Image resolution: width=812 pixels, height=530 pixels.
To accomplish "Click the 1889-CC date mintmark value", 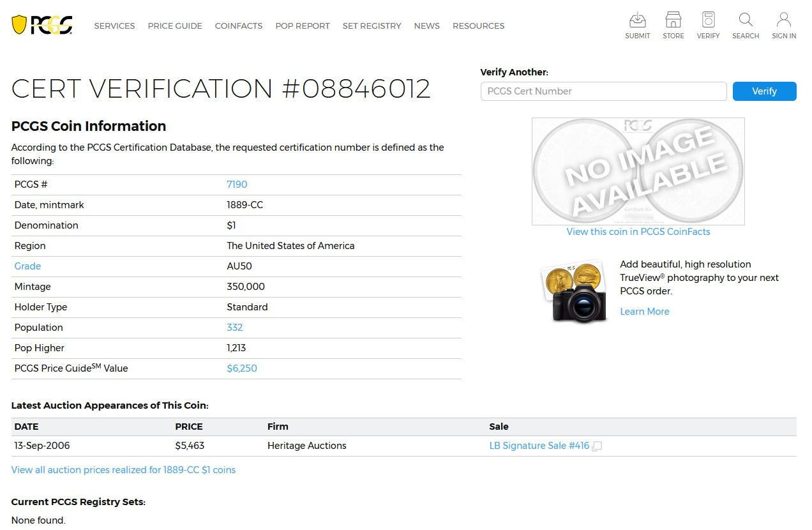I will coord(244,205).
